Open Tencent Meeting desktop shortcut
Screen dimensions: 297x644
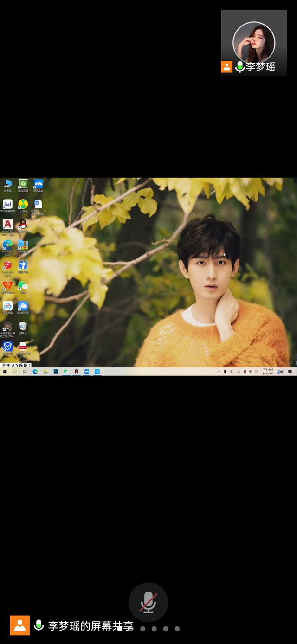click(38, 185)
